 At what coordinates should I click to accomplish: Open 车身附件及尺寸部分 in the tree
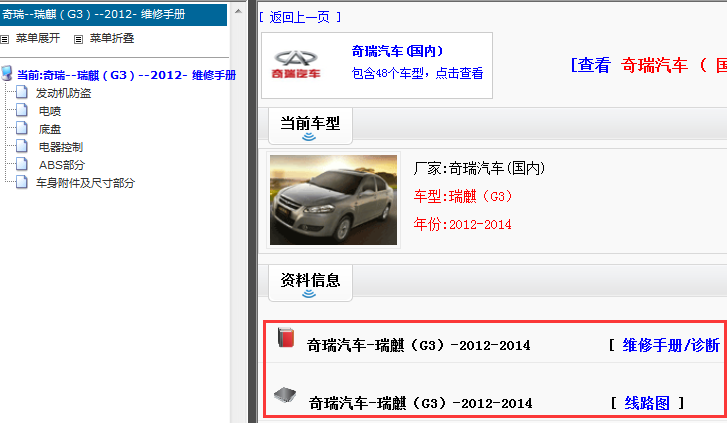click(x=85, y=183)
